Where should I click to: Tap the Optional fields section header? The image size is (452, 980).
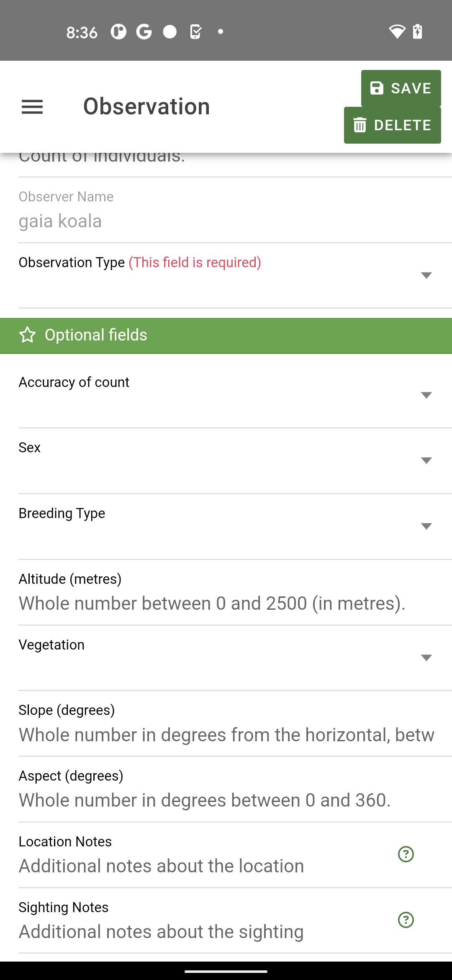tap(226, 335)
